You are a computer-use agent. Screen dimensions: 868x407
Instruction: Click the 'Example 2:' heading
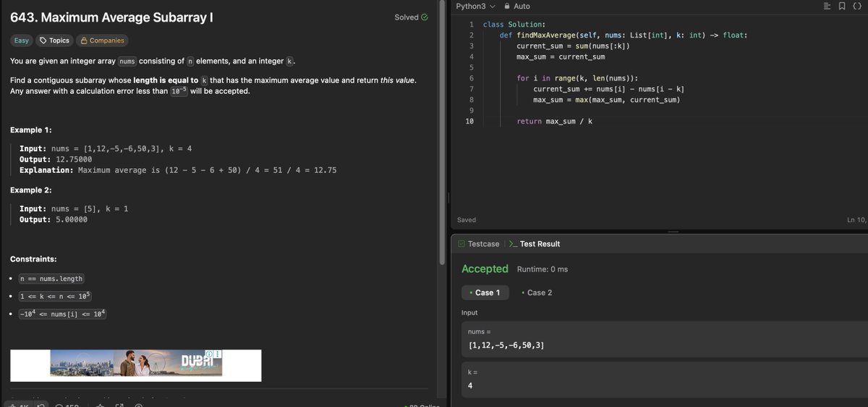[x=31, y=190]
